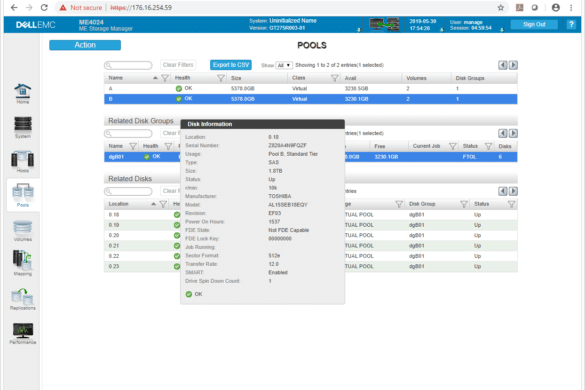Image resolution: width=585 pixels, height=390 pixels.
Task: Click the Dell EMC logo
Action: pyautogui.click(x=35, y=25)
